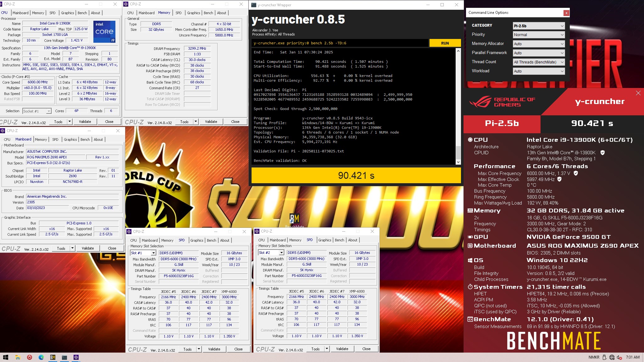Viewport: 644px width, 362px height.
Task: Click the Intel Core i9 logo in CPU-Z
Action: pyautogui.click(x=104, y=32)
